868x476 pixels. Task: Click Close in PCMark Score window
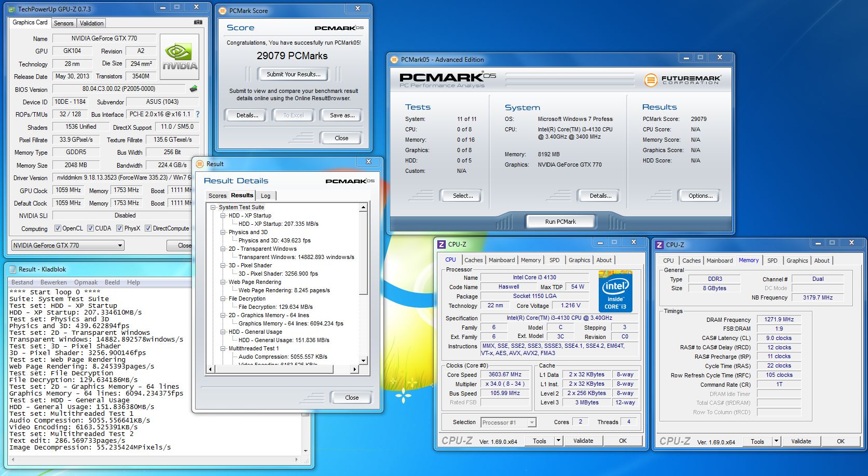(341, 138)
